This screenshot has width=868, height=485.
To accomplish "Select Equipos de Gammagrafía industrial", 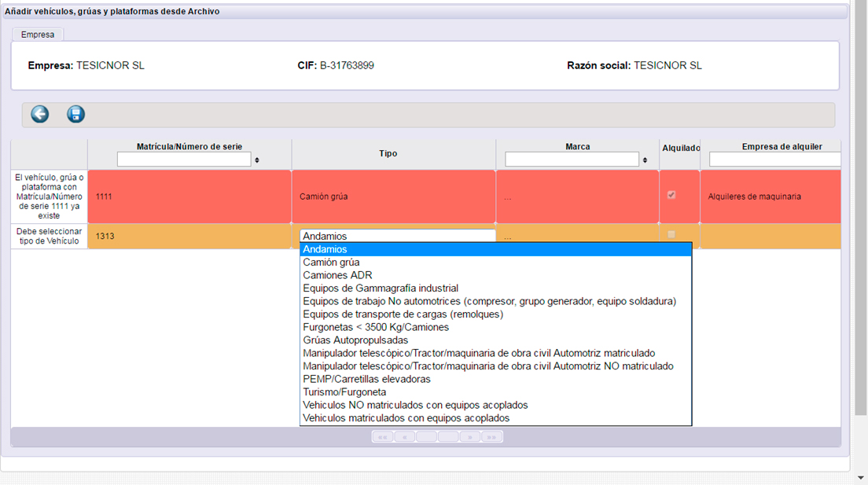I will tap(495, 288).
